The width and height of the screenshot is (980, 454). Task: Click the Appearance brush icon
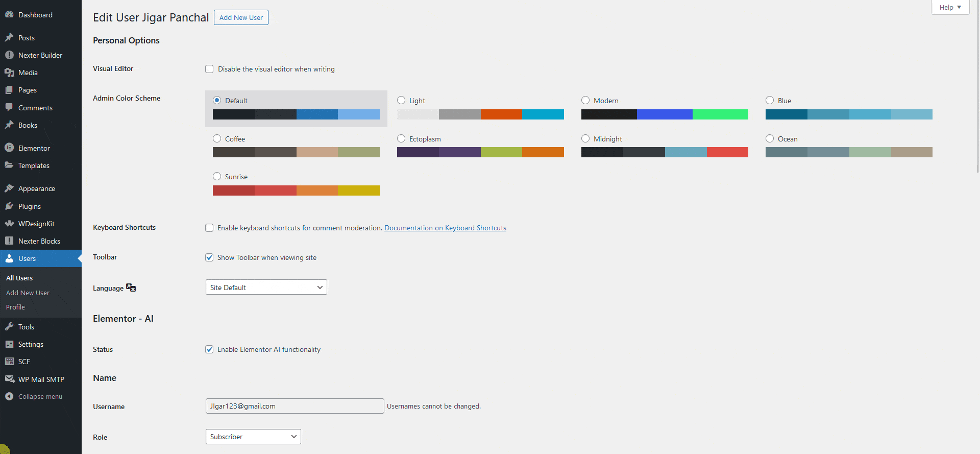click(x=9, y=188)
